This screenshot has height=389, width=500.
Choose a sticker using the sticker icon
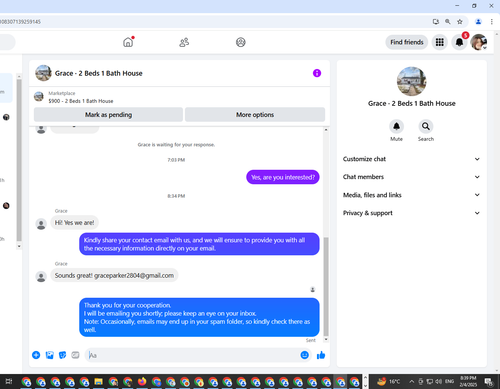(x=62, y=355)
